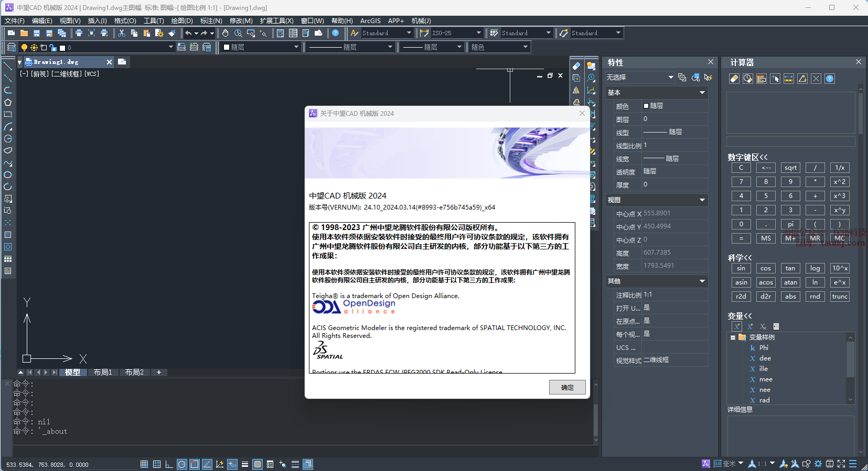Toggle object snap in status bar
868x471 pixels.
[x=195, y=464]
